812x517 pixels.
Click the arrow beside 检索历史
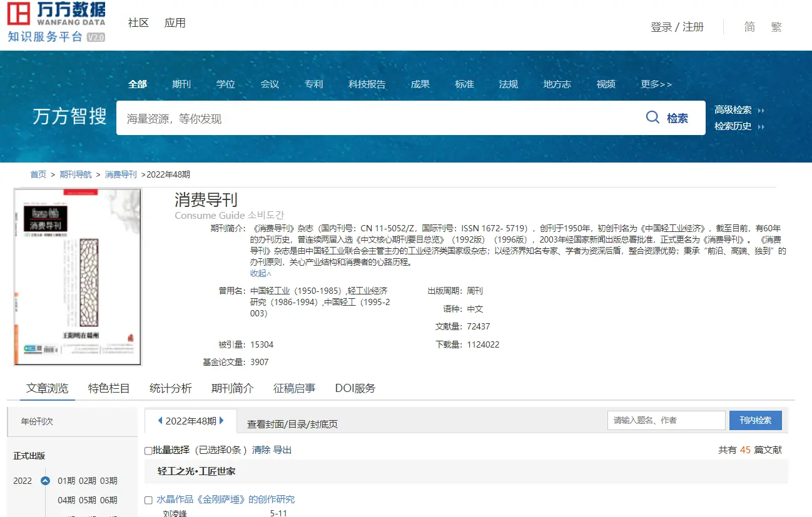(761, 126)
